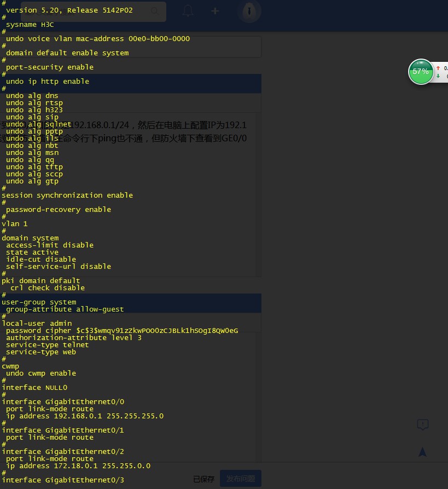Image resolution: width=448 pixels, height=489 pixels.
Task: Click the line 'version 5.20, Release 5142P02'
Action: 69,10
